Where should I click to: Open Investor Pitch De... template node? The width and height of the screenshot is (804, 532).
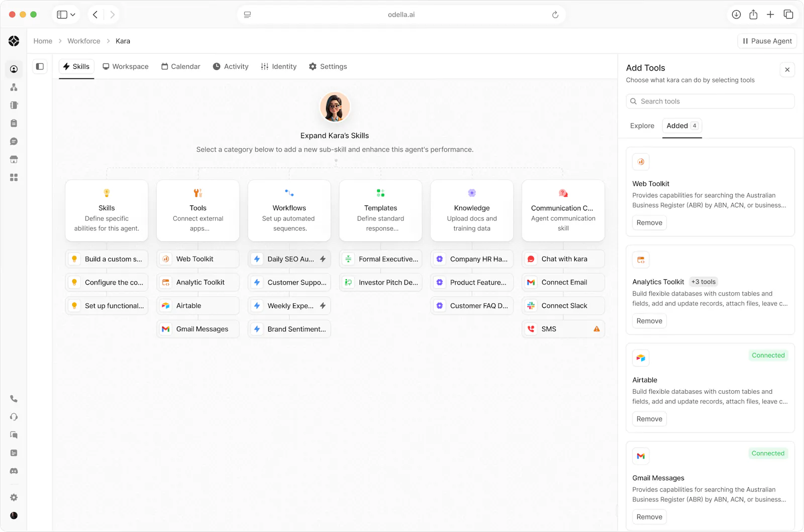tap(380, 283)
